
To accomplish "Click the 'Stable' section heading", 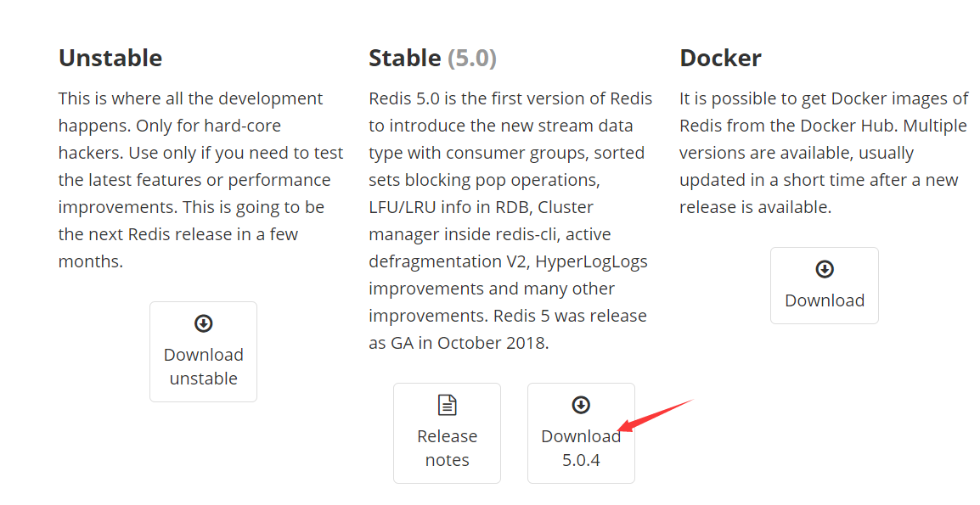I will [x=404, y=58].
